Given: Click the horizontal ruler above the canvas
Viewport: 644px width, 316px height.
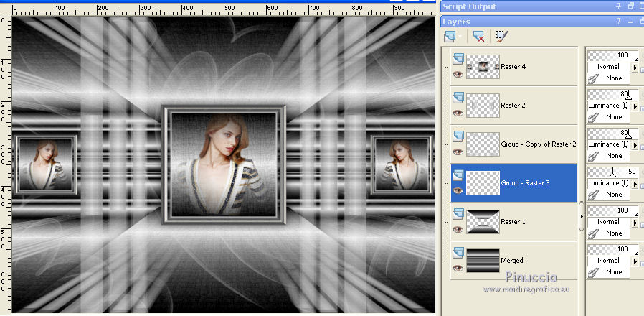Looking at the screenshot, I should (224, 9).
